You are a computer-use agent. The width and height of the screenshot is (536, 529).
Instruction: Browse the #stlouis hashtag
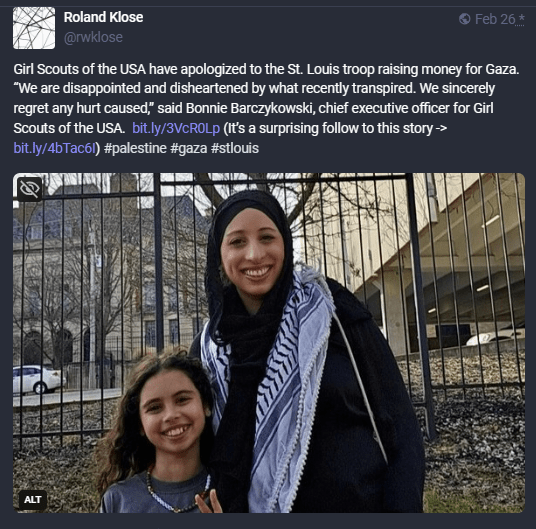pos(235,148)
